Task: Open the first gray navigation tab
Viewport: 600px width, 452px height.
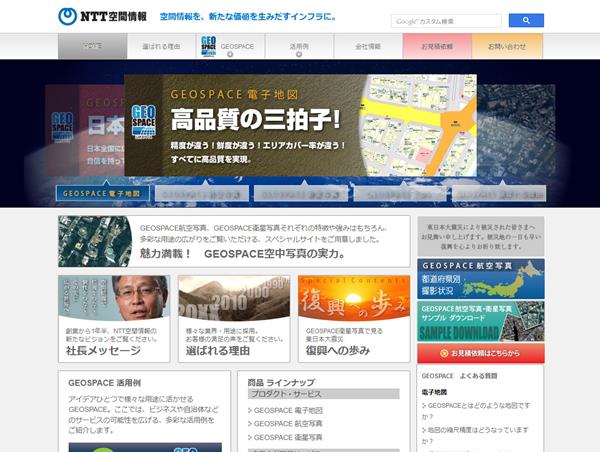Action: pyautogui.click(x=93, y=46)
